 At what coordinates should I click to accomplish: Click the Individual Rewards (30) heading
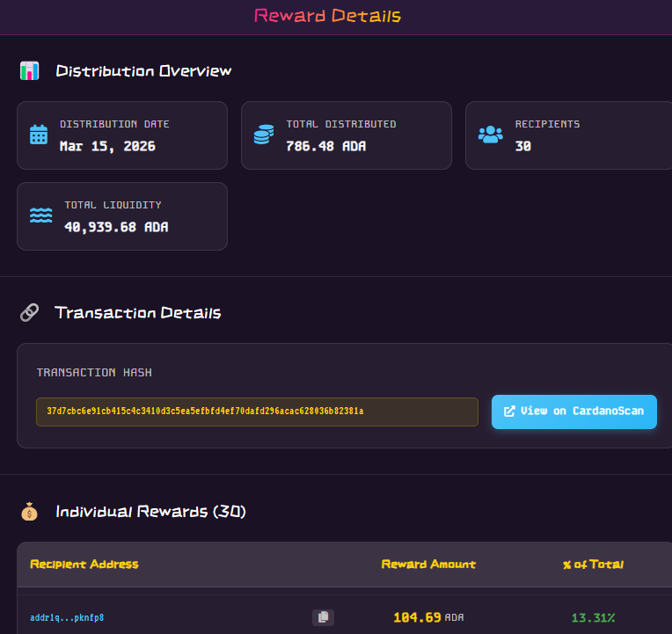(x=151, y=512)
